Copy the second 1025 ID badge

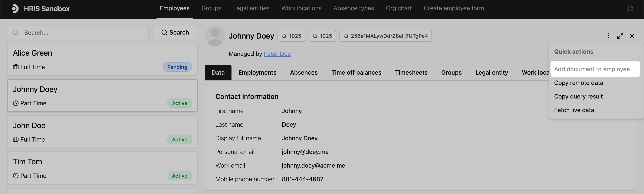pyautogui.click(x=322, y=36)
